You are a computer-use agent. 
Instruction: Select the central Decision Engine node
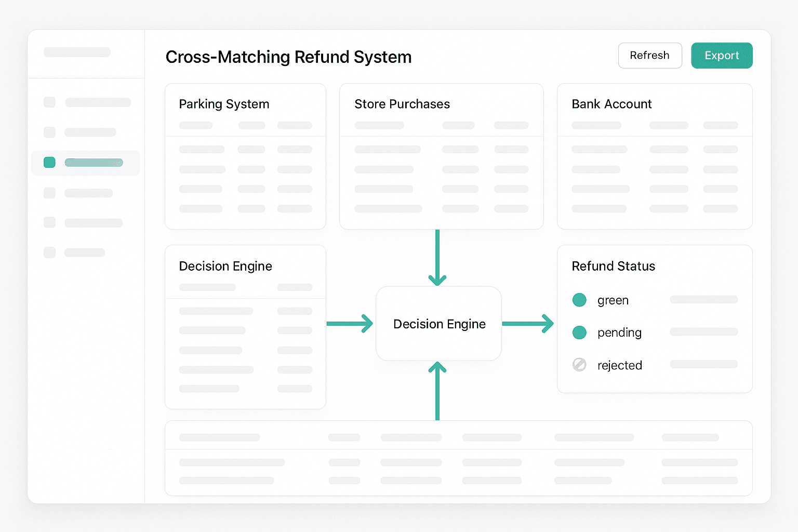coord(438,324)
